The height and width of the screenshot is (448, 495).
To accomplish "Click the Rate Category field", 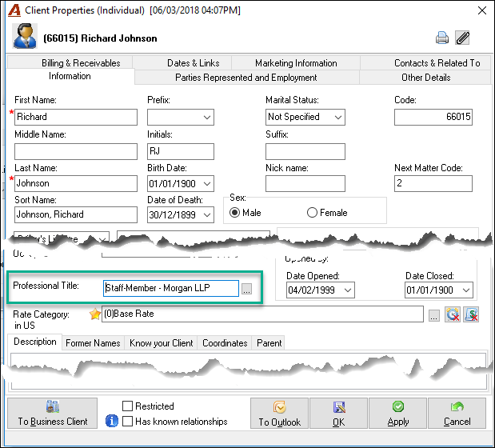I will pos(262,314).
